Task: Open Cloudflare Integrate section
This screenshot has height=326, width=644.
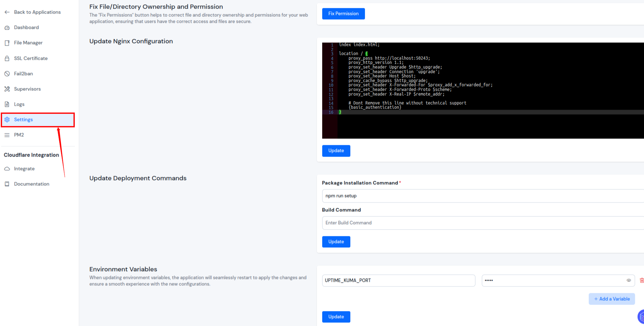Action: (24, 168)
